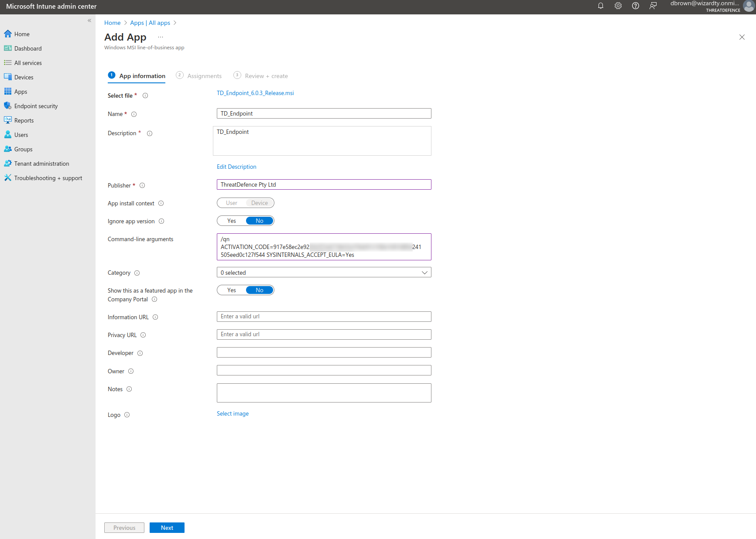Open TD_Endpoint_6.0.3_Release.msi file link
Image resolution: width=756 pixels, height=539 pixels.
click(255, 93)
